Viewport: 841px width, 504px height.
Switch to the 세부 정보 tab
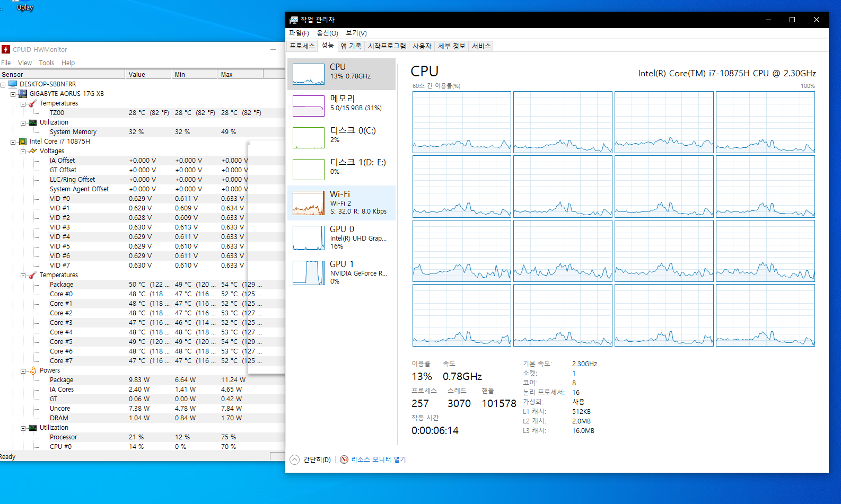pos(452,46)
